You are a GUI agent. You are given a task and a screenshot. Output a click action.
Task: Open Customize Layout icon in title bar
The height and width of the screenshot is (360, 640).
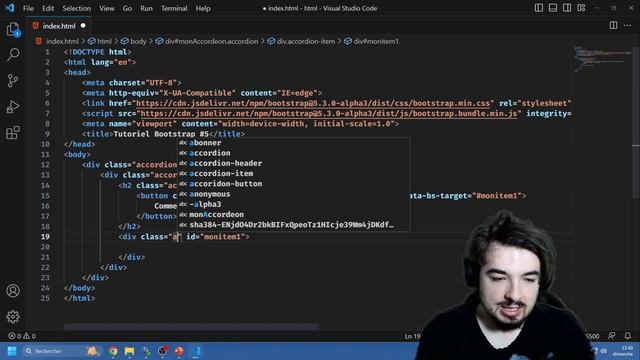[x=581, y=8]
